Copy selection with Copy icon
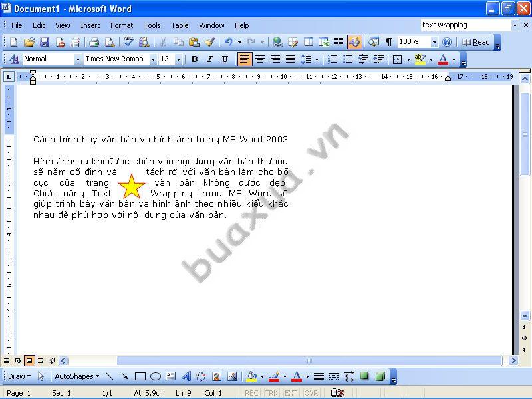 pyautogui.click(x=178, y=42)
